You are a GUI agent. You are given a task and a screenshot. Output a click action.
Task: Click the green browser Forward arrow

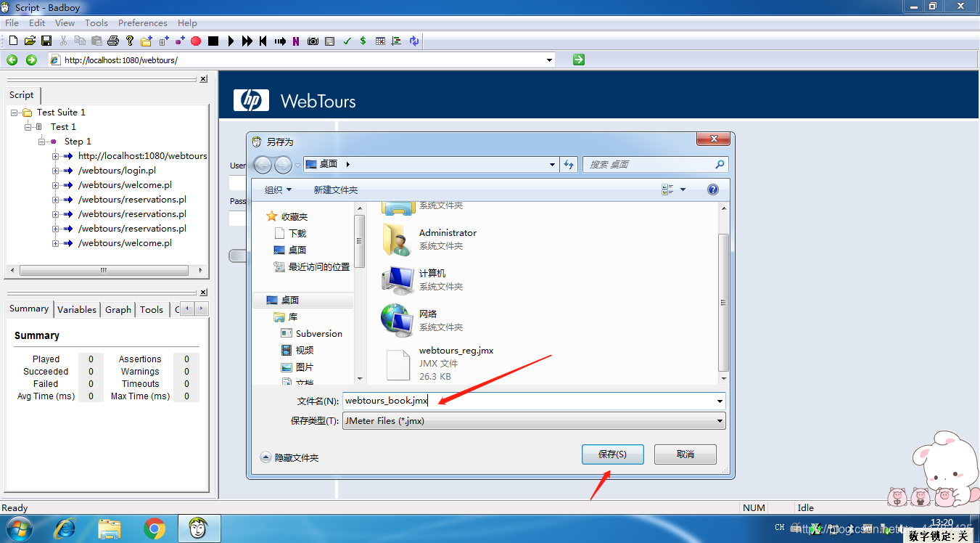(31, 60)
